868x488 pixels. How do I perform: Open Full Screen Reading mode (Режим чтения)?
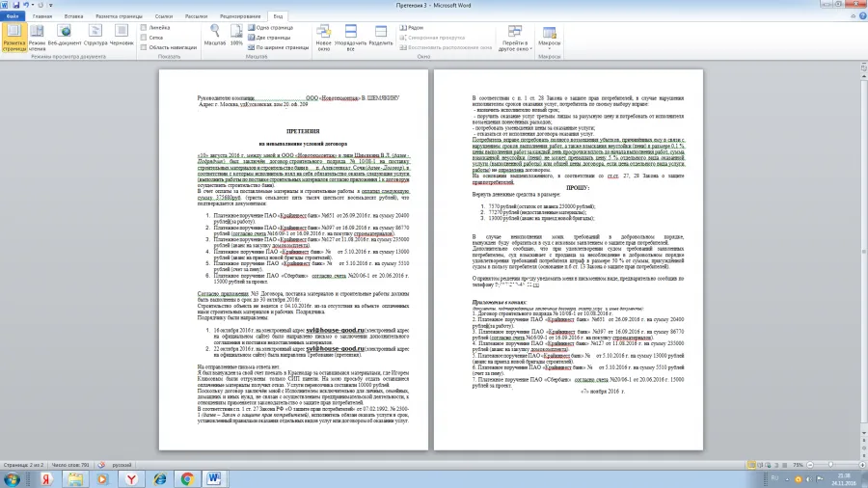click(37, 37)
